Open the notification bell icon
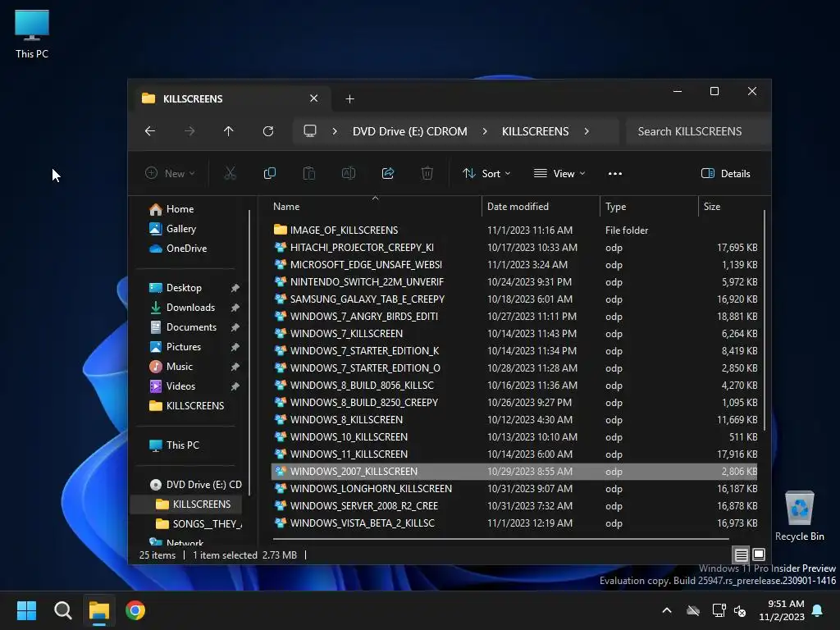The image size is (840, 630). point(818,610)
